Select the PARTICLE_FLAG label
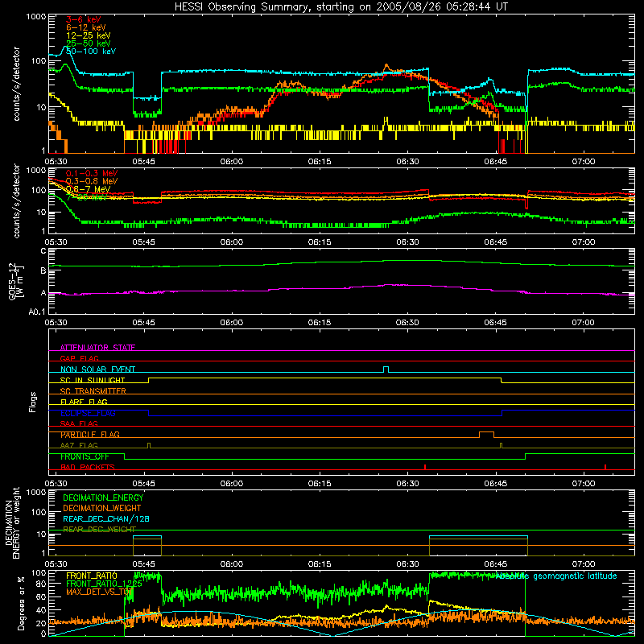This screenshot has height=644, width=644. point(90,435)
